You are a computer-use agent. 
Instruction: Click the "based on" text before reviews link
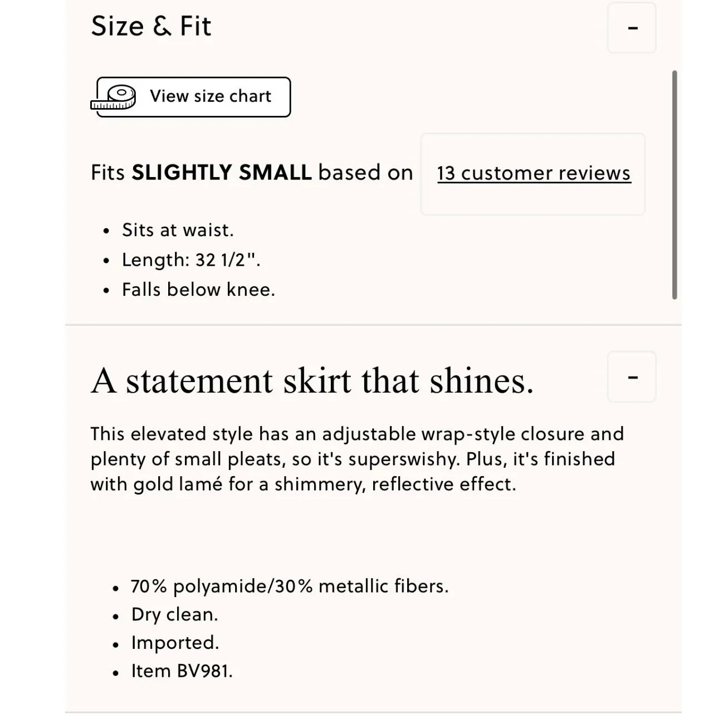[365, 173]
